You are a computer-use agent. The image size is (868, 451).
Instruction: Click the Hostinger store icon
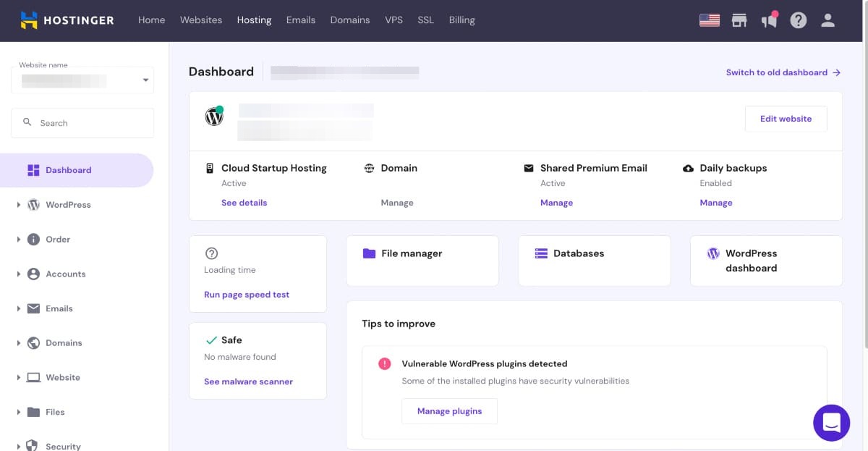(739, 20)
